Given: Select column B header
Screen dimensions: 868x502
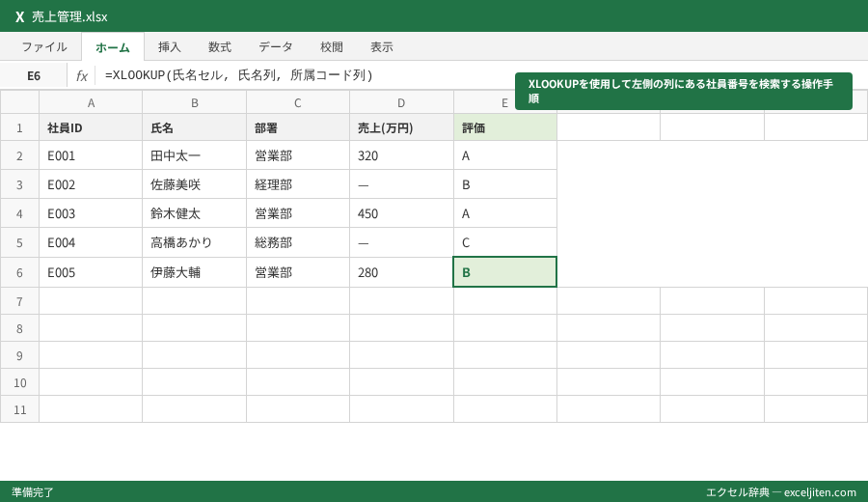Looking at the screenshot, I should (194, 102).
